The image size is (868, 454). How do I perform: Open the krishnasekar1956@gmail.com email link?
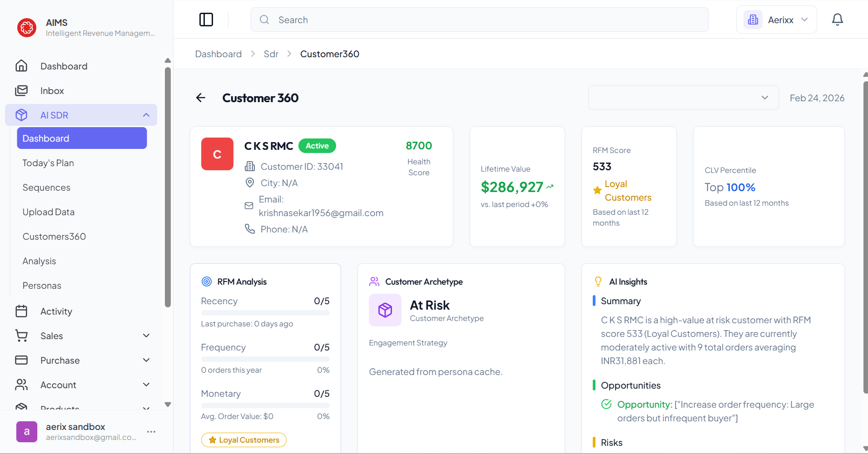click(x=321, y=213)
